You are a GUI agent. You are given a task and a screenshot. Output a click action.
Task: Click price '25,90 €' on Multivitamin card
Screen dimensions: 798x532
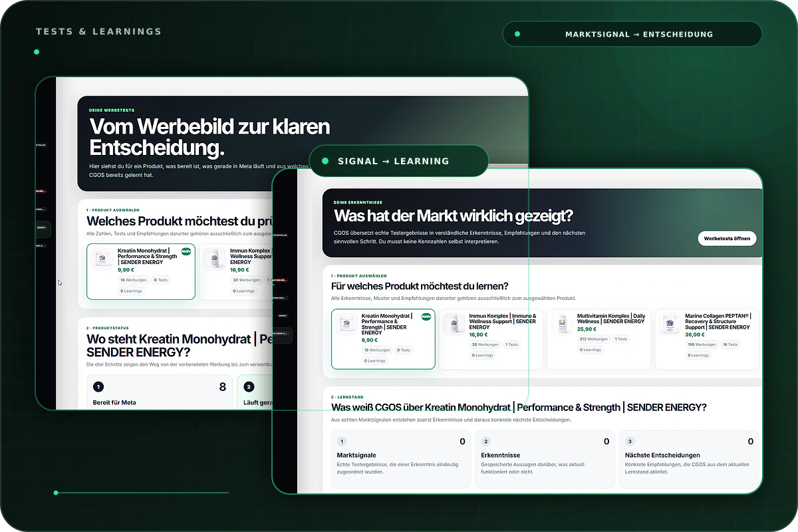click(x=587, y=329)
